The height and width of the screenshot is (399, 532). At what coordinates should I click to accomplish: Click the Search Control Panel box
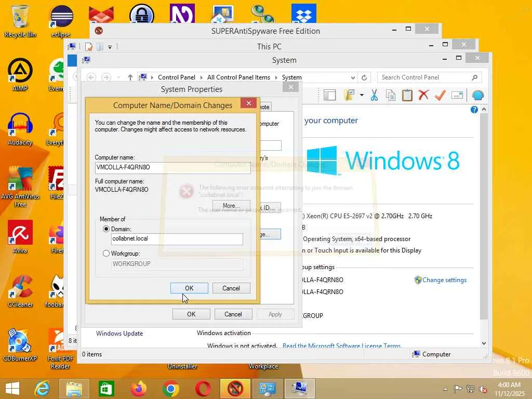pyautogui.click(x=429, y=77)
